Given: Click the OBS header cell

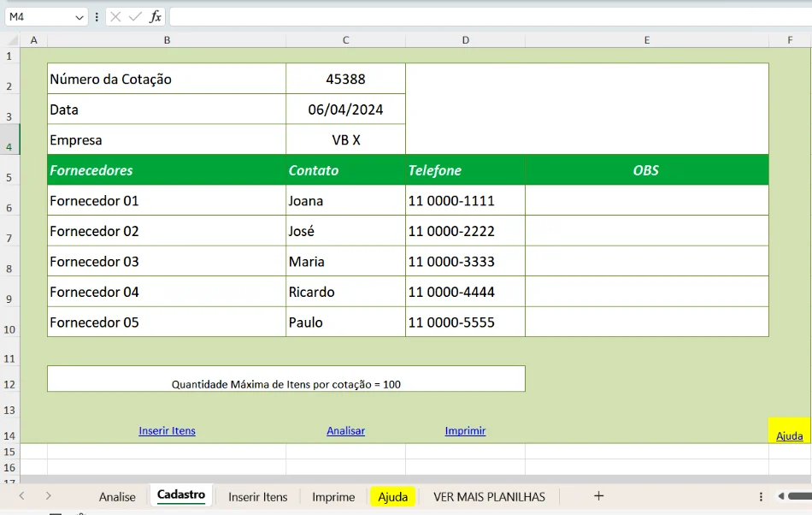Looking at the screenshot, I should click(647, 170).
